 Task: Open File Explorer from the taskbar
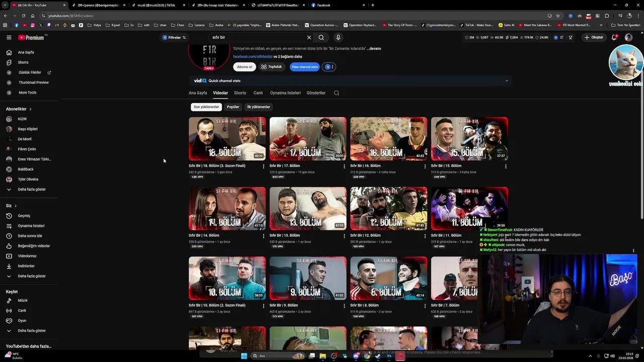click(x=323, y=356)
